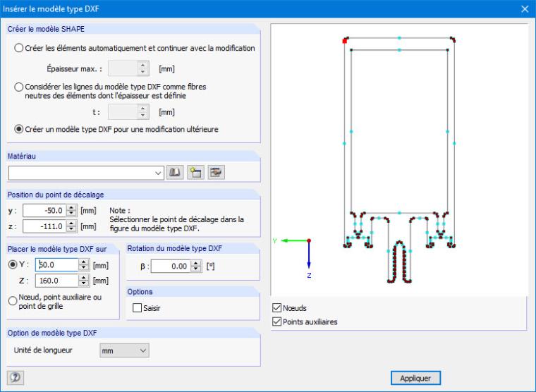Select the Y/Z coordinates placement radio button
Viewport: 536px width, 392px height.
click(x=13, y=264)
